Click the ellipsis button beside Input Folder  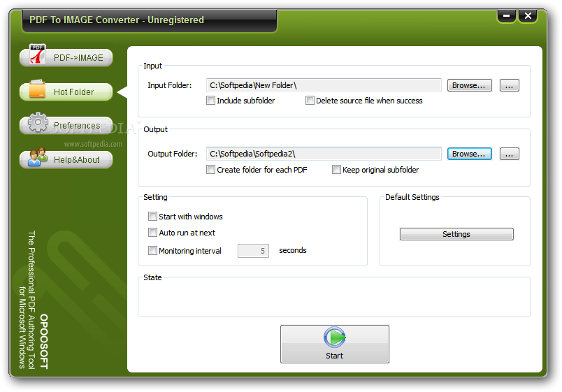pos(510,85)
